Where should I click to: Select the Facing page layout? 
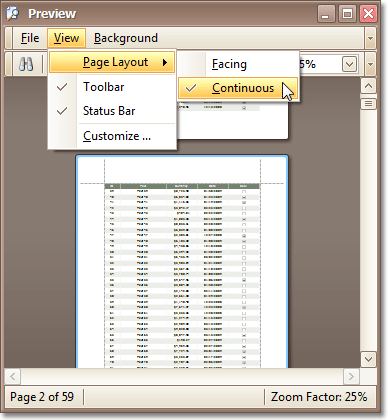[x=238, y=64]
